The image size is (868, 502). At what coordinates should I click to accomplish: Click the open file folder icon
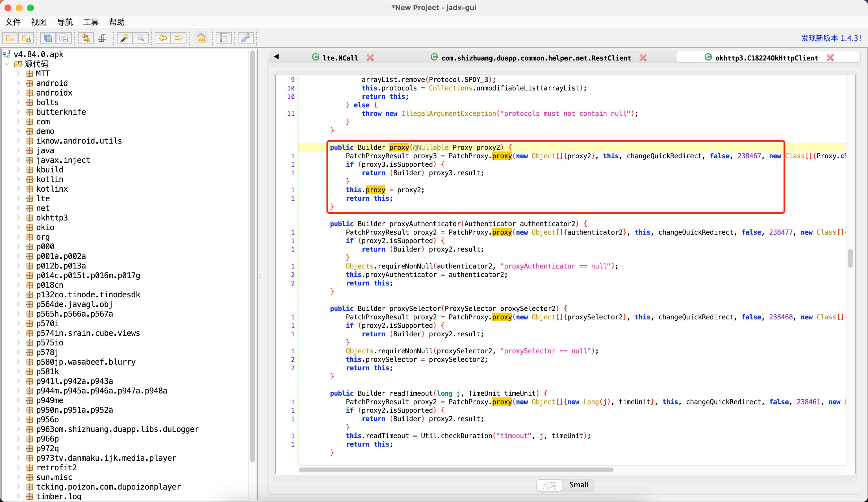click(10, 38)
